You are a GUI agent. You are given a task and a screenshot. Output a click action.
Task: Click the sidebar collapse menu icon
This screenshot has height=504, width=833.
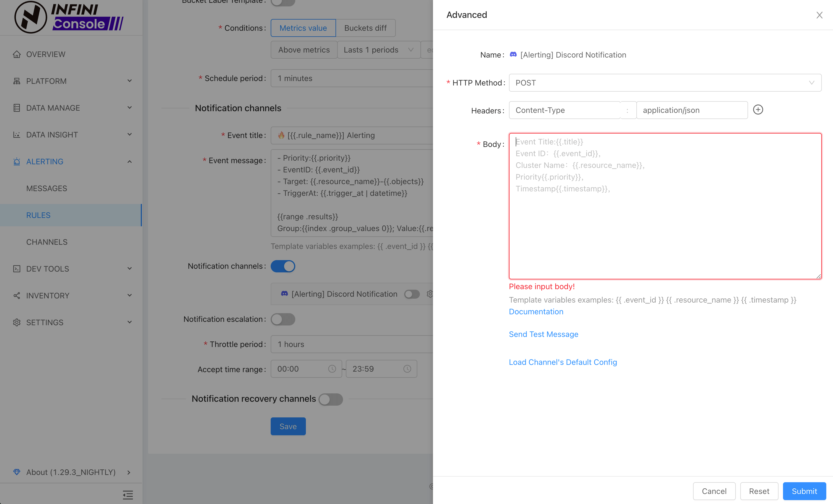click(128, 495)
